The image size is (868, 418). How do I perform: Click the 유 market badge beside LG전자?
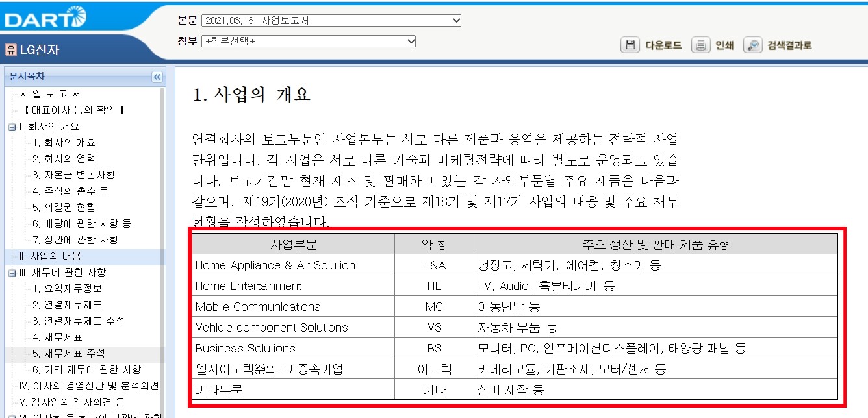[10, 49]
